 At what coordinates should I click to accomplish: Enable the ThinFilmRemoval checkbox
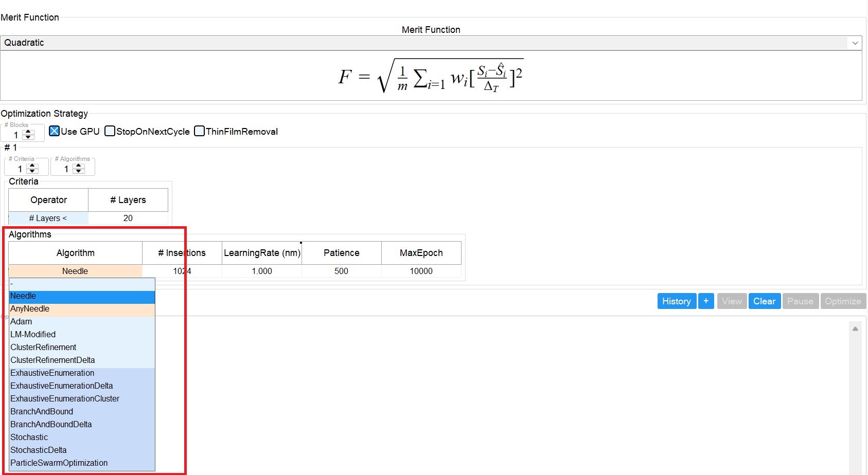199,131
